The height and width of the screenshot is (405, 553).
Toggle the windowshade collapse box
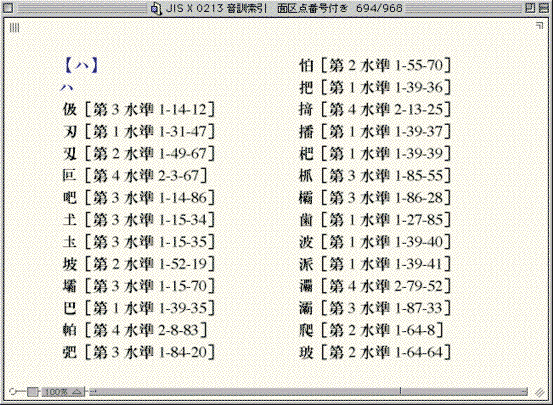click(x=543, y=8)
